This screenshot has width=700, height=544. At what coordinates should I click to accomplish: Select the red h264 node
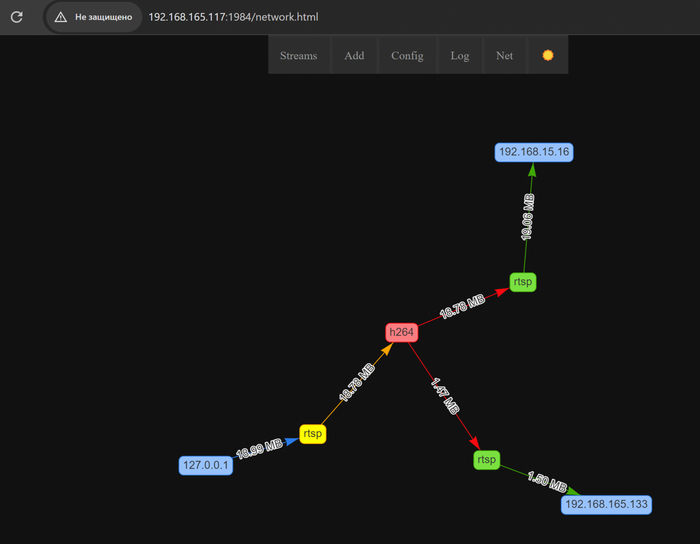[x=401, y=332]
